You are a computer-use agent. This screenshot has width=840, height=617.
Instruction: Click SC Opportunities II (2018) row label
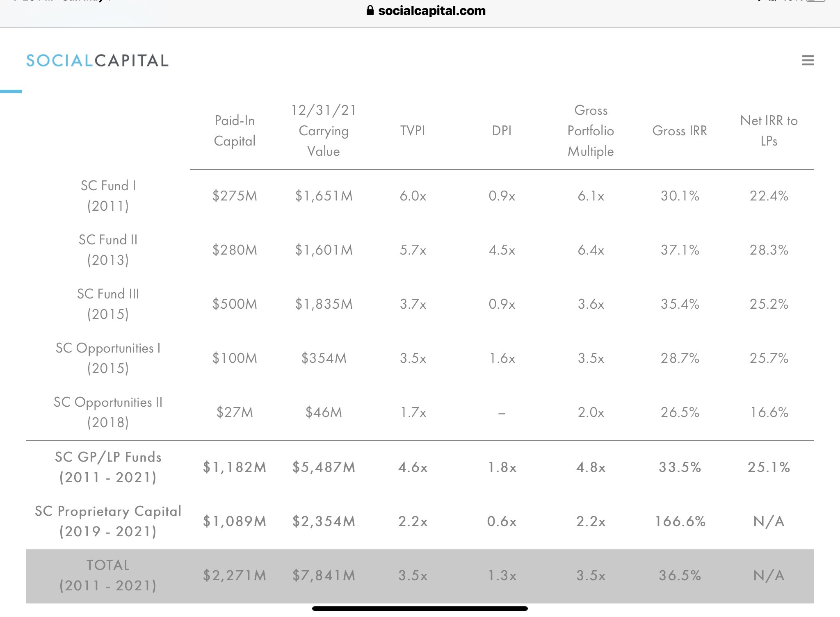108,412
